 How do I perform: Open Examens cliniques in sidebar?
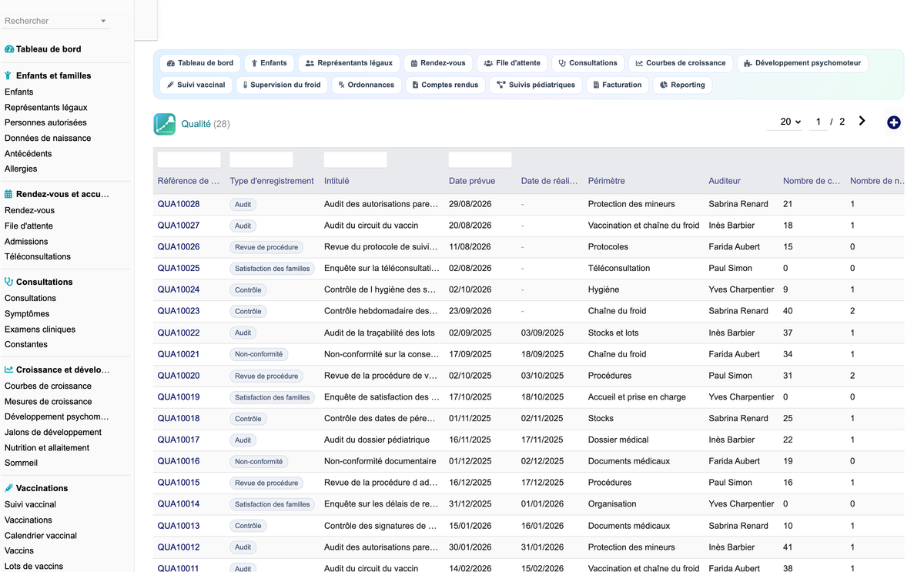click(x=40, y=329)
